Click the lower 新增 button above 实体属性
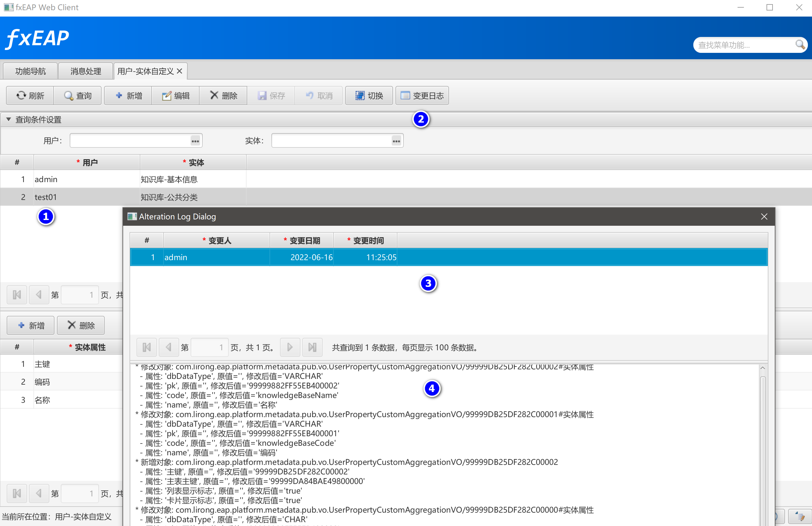This screenshot has height=526, width=812. click(x=31, y=325)
